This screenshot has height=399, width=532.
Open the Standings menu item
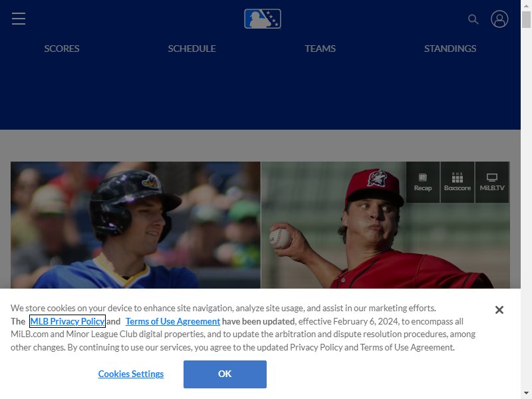450,49
